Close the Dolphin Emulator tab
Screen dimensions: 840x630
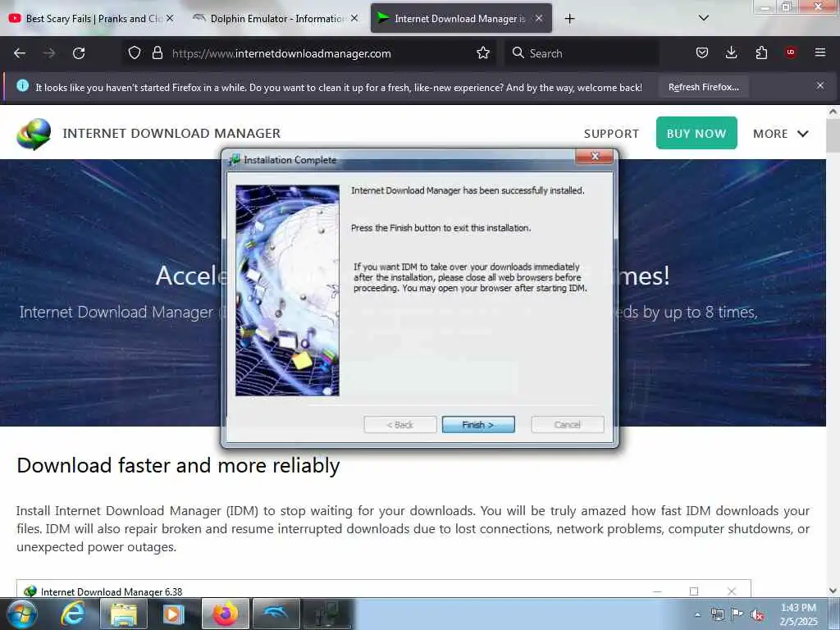pos(354,18)
